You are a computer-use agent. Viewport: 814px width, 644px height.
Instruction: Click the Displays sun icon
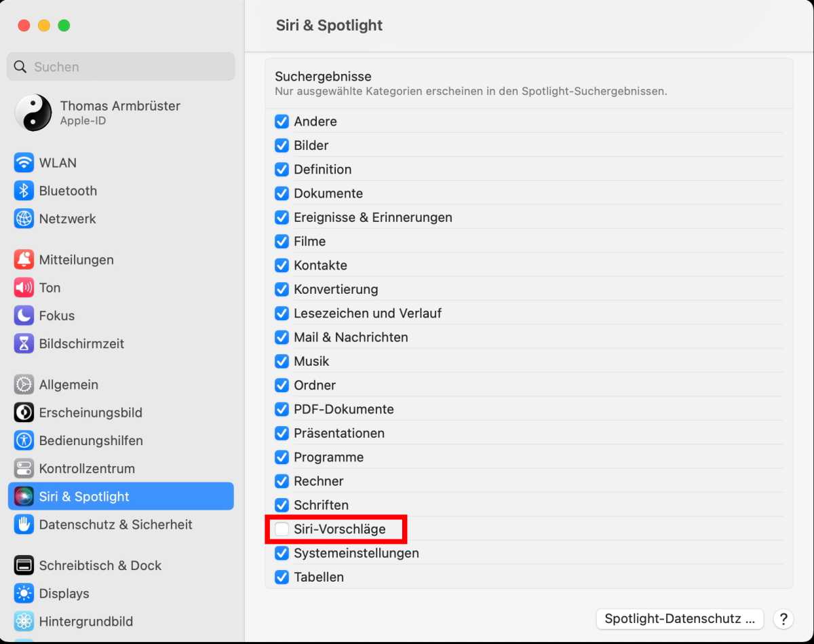click(x=24, y=593)
